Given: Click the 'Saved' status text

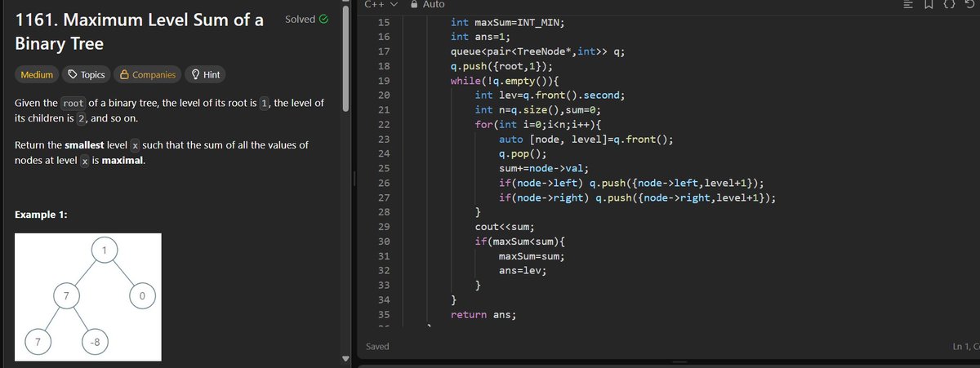Looking at the screenshot, I should pos(377,347).
